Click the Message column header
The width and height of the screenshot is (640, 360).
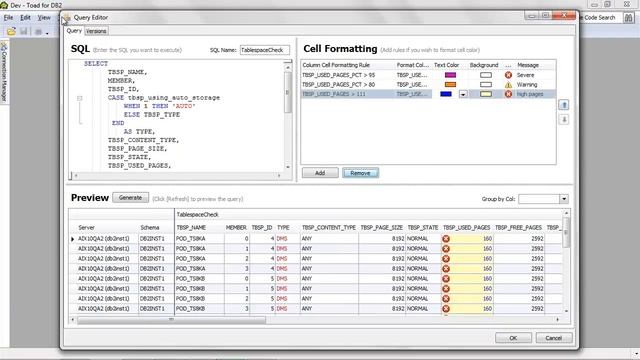tap(528, 65)
